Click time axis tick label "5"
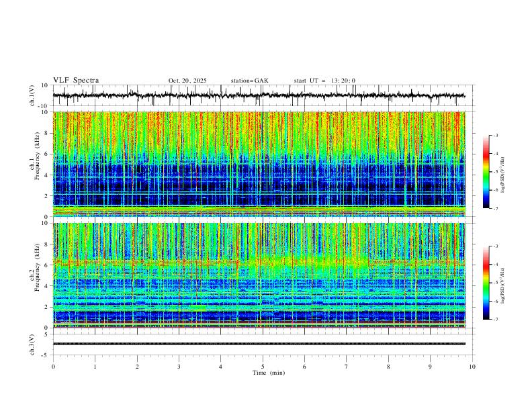The width and height of the screenshot is (532, 411). [x=263, y=367]
